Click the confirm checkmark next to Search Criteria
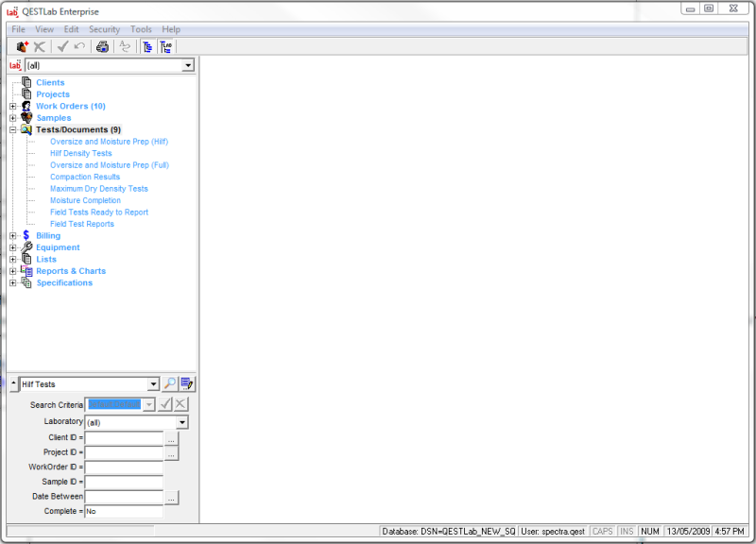 coord(165,403)
